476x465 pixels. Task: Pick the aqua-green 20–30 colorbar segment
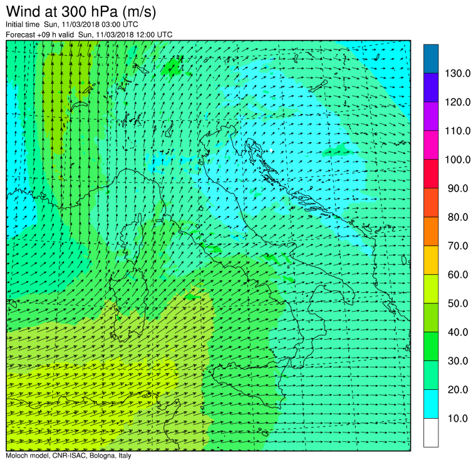431,375
